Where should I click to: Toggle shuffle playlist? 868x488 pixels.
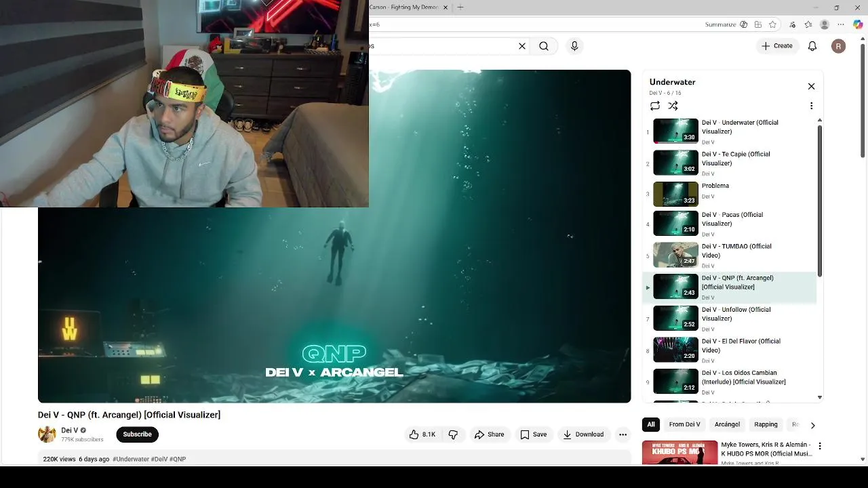673,106
